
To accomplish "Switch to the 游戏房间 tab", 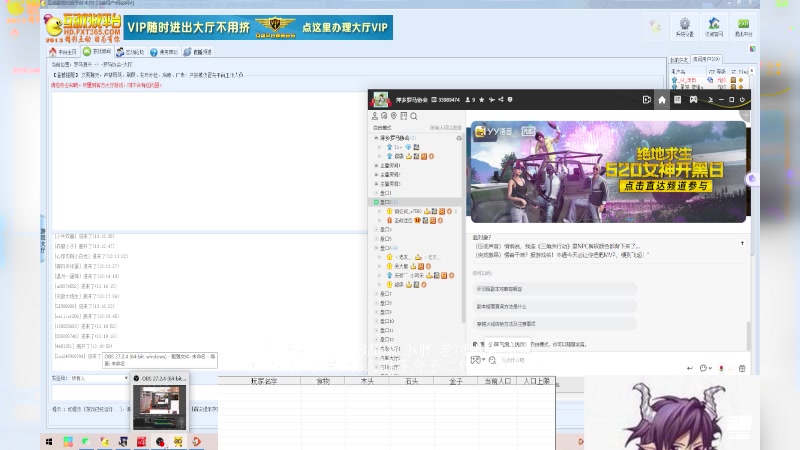I will pos(97,52).
